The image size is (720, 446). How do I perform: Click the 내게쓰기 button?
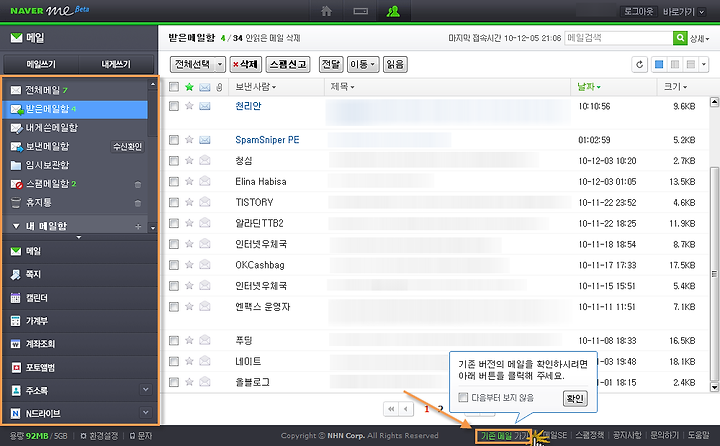(116, 64)
